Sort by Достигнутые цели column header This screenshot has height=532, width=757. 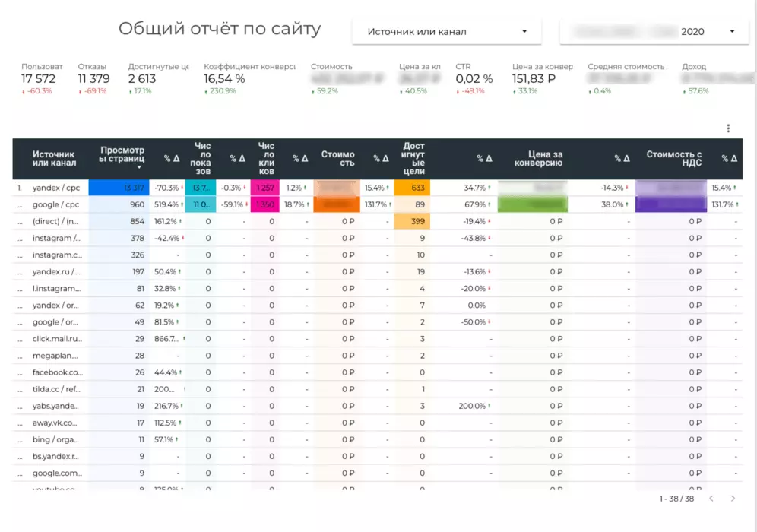tap(413, 158)
